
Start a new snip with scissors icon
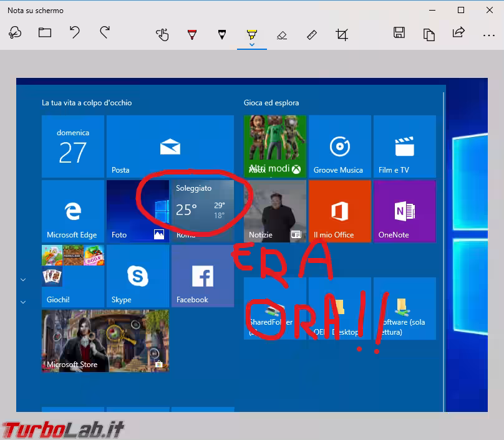(15, 33)
